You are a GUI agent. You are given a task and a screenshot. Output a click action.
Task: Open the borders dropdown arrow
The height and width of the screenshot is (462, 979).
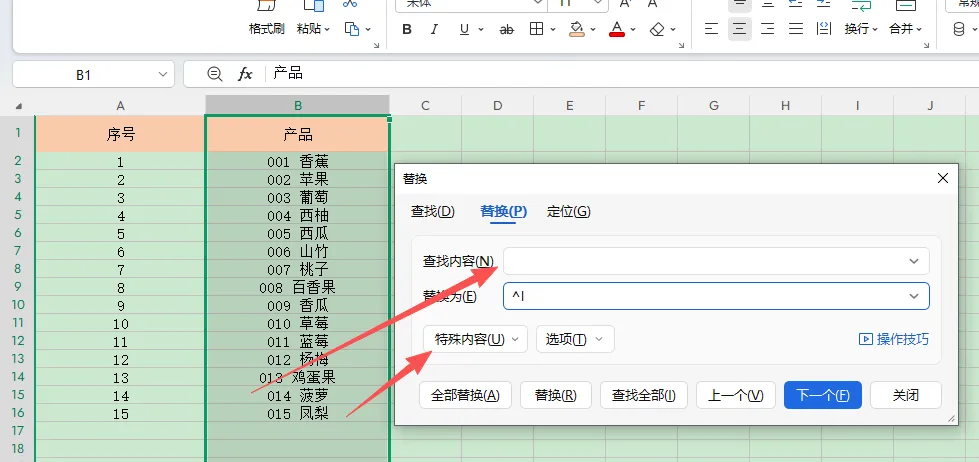(553, 29)
